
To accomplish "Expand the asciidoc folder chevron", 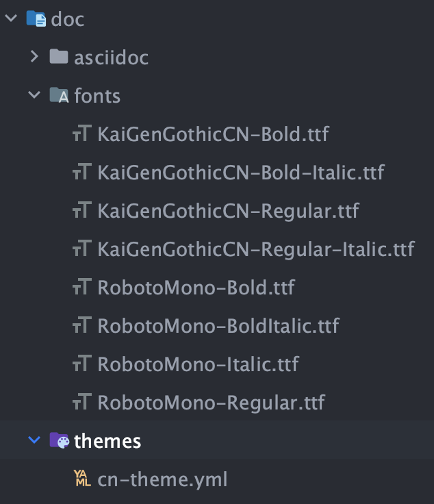I will [34, 57].
